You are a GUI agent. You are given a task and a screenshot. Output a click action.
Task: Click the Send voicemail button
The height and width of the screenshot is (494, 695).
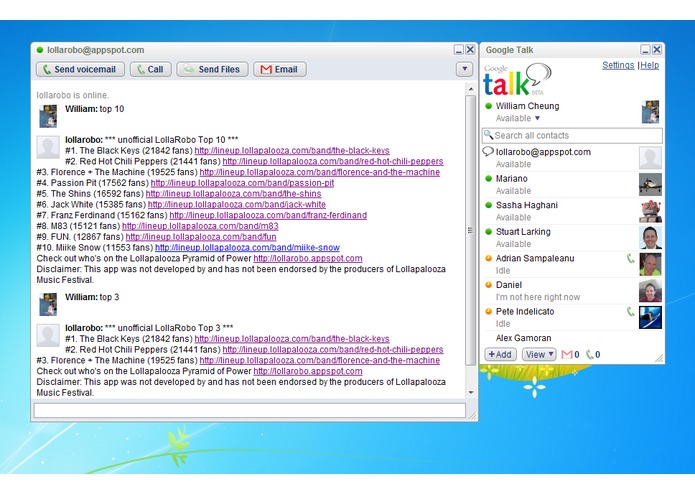pos(80,70)
